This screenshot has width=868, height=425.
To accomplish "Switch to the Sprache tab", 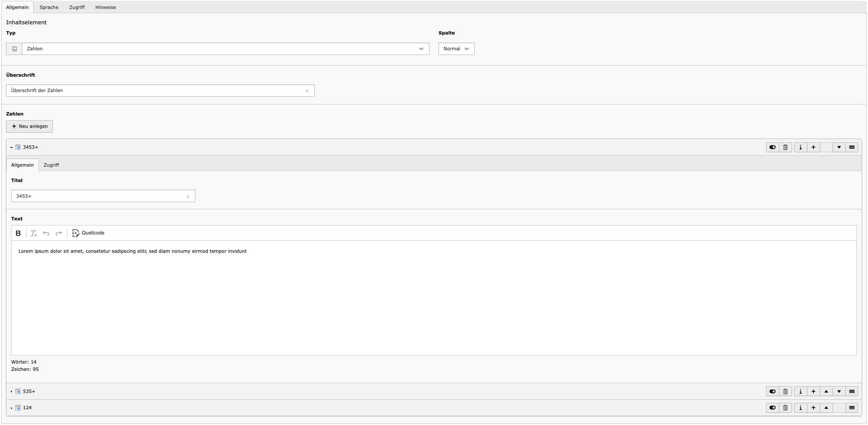I will pos(49,7).
